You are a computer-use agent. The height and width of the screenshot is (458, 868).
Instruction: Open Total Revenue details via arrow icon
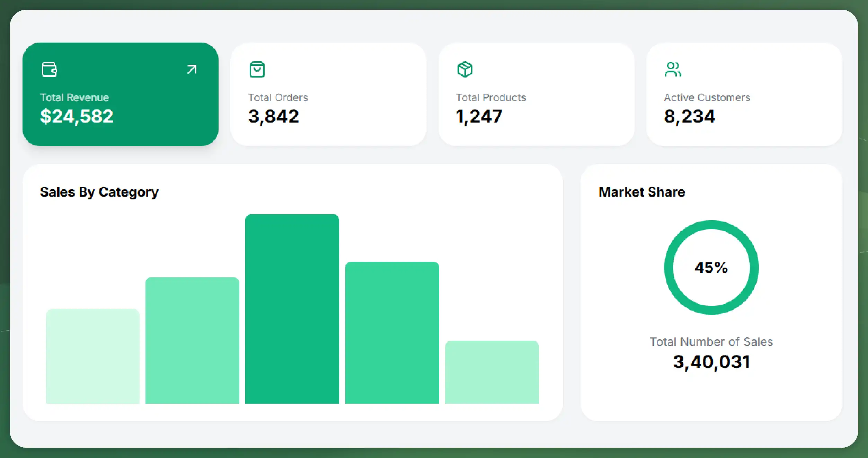coord(192,69)
